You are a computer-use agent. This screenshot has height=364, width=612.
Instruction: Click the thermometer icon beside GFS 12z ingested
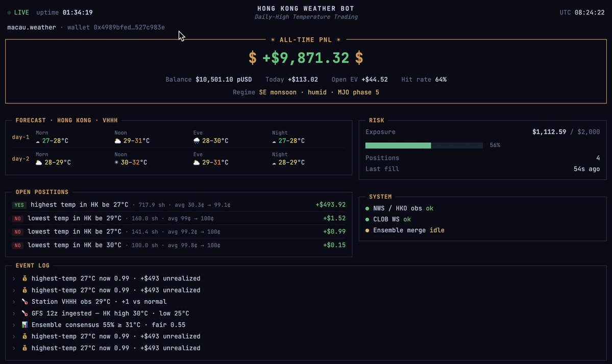coord(25,313)
